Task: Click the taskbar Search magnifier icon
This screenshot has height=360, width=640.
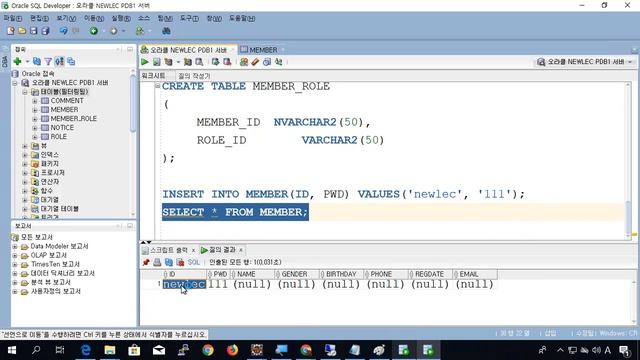Action: [36, 350]
